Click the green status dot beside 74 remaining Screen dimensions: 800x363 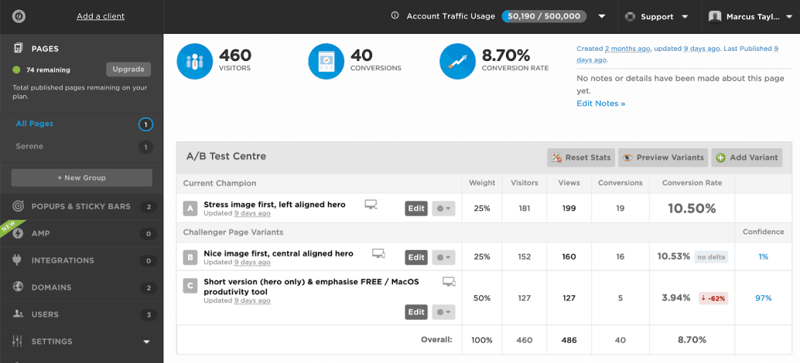coord(16,70)
